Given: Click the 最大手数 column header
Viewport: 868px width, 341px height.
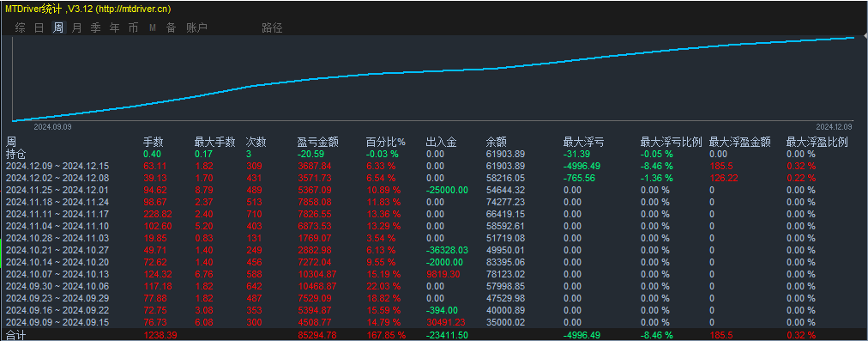Looking at the screenshot, I should [x=214, y=142].
